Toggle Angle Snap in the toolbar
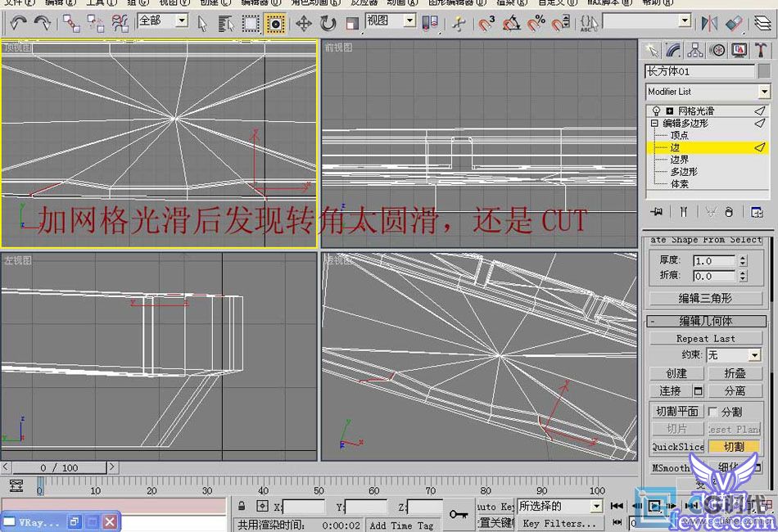778x532 pixels. coord(511,23)
